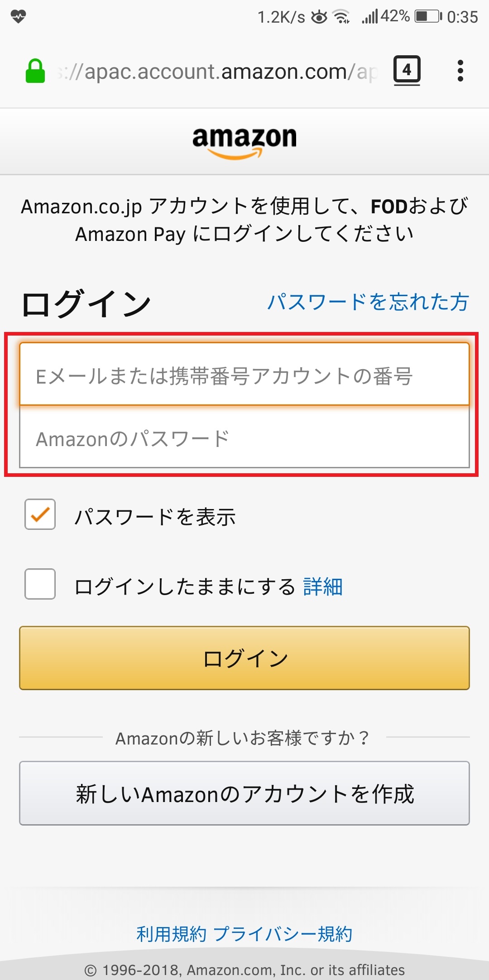Viewport: 489px width, 980px height.
Task: Click 新しいAmazonのアカウントを作成 button
Action: [x=244, y=793]
